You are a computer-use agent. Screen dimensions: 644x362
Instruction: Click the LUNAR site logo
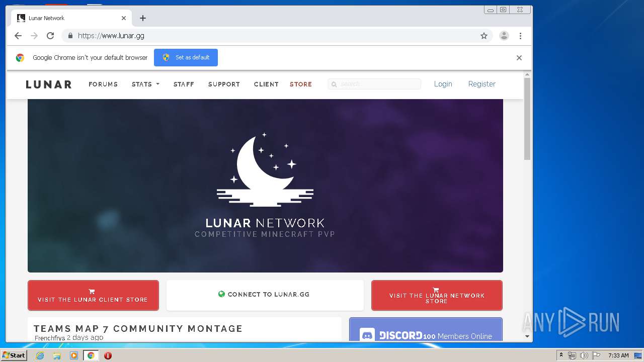click(49, 84)
